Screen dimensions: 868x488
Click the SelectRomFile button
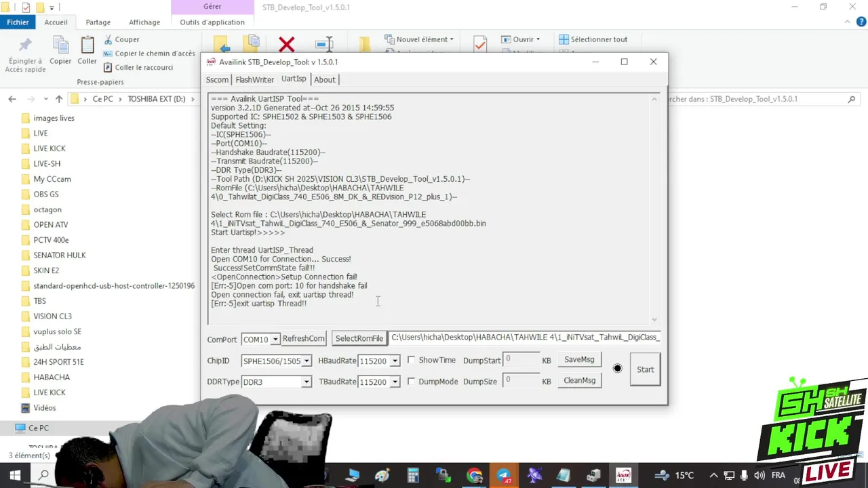pyautogui.click(x=359, y=338)
